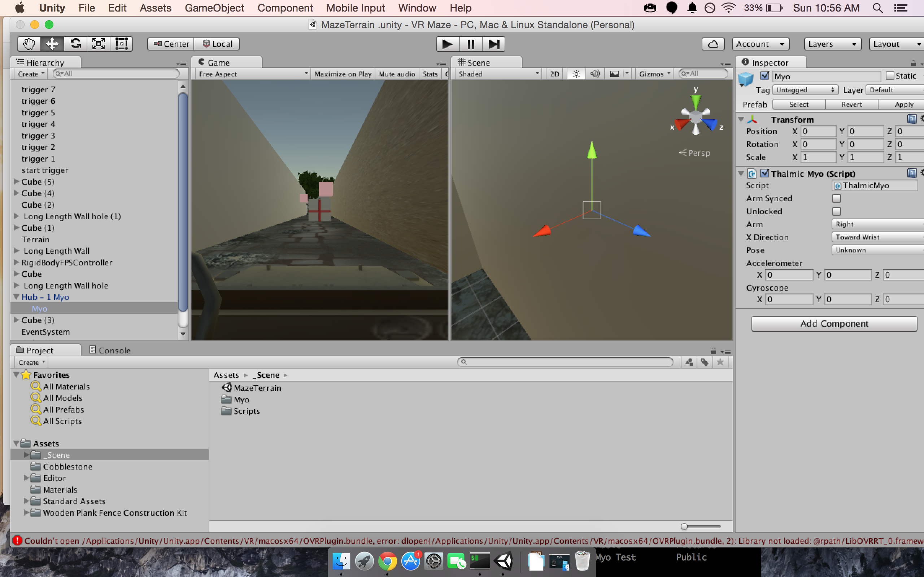Toggle scene lighting sun icon
The height and width of the screenshot is (577, 924).
click(x=576, y=74)
